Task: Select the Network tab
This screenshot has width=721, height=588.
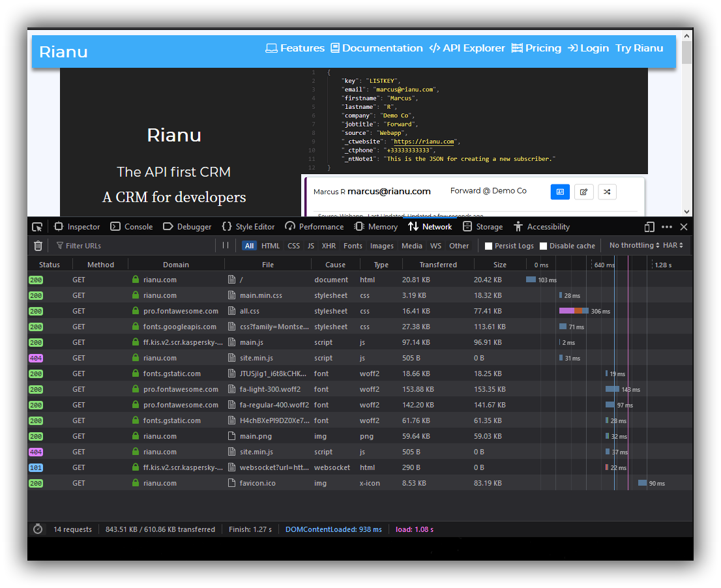Action: point(430,227)
